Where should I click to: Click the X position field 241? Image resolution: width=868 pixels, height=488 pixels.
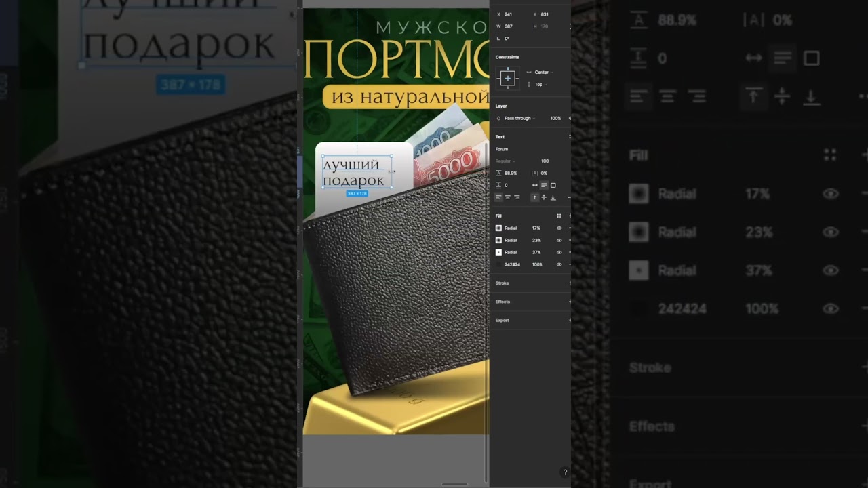coord(508,14)
